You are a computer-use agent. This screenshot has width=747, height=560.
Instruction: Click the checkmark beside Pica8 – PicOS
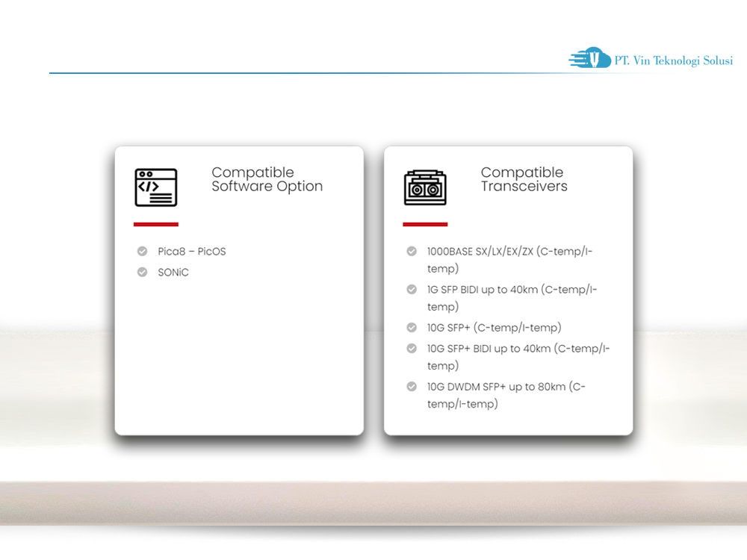point(142,251)
